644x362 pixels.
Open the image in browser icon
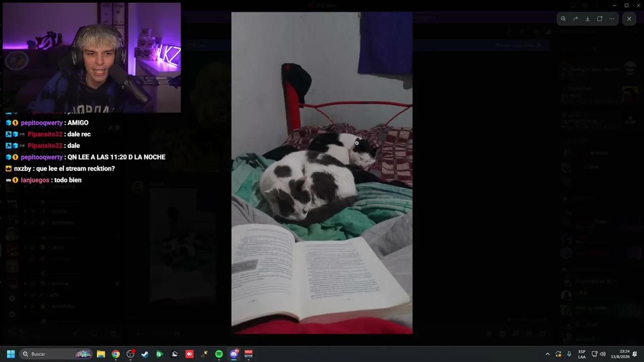point(600,19)
